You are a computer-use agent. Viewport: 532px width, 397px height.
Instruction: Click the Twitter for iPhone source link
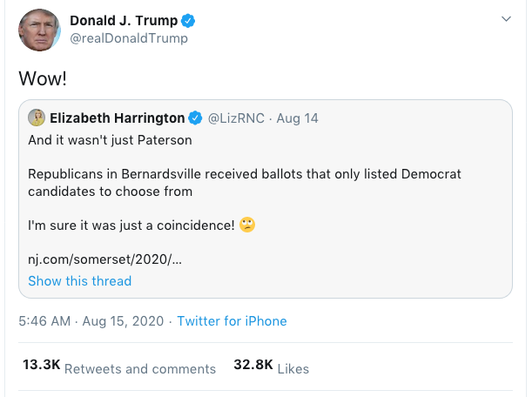pyautogui.click(x=232, y=321)
